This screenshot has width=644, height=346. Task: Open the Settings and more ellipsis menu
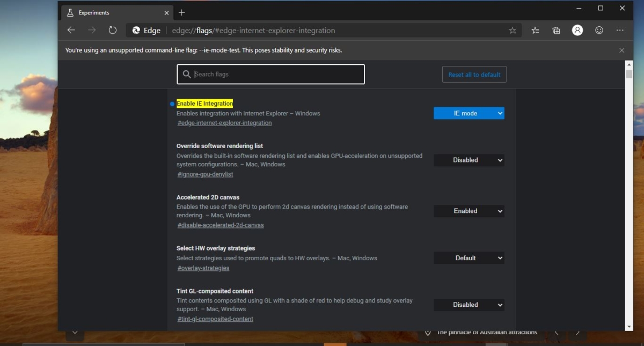click(x=620, y=30)
